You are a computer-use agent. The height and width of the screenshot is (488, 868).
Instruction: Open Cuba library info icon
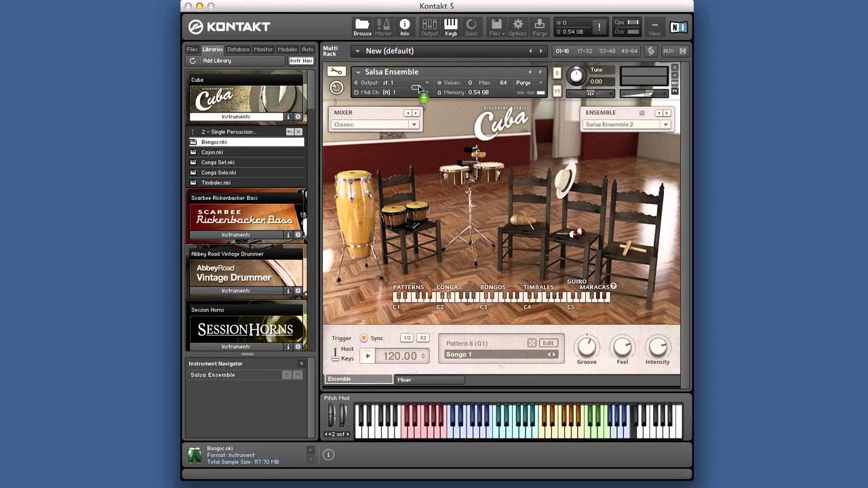[x=288, y=117]
